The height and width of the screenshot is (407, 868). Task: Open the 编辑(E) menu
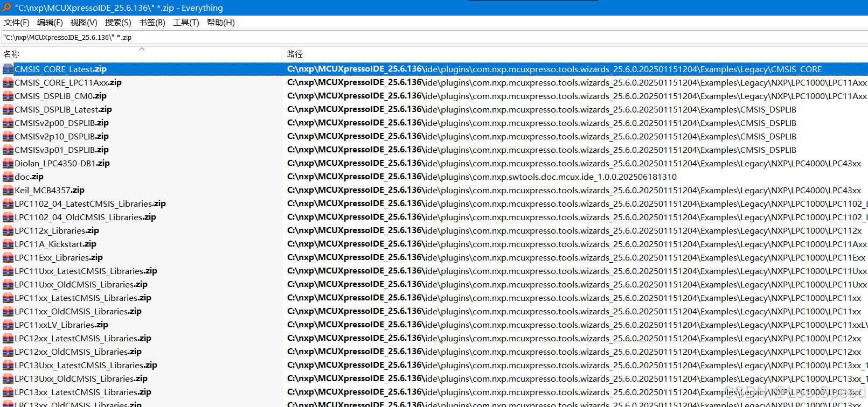(50, 23)
